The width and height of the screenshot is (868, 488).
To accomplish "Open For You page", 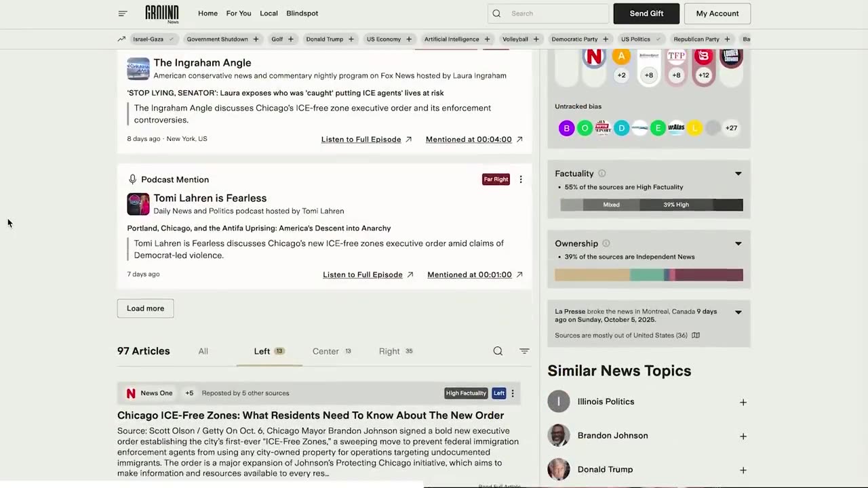I will [x=239, y=14].
